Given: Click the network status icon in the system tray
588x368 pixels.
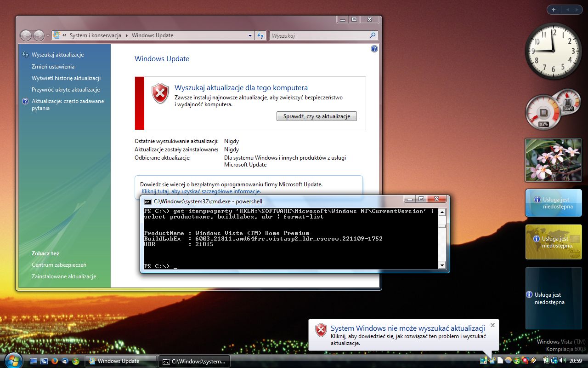Looking at the screenshot, I should tap(554, 361).
